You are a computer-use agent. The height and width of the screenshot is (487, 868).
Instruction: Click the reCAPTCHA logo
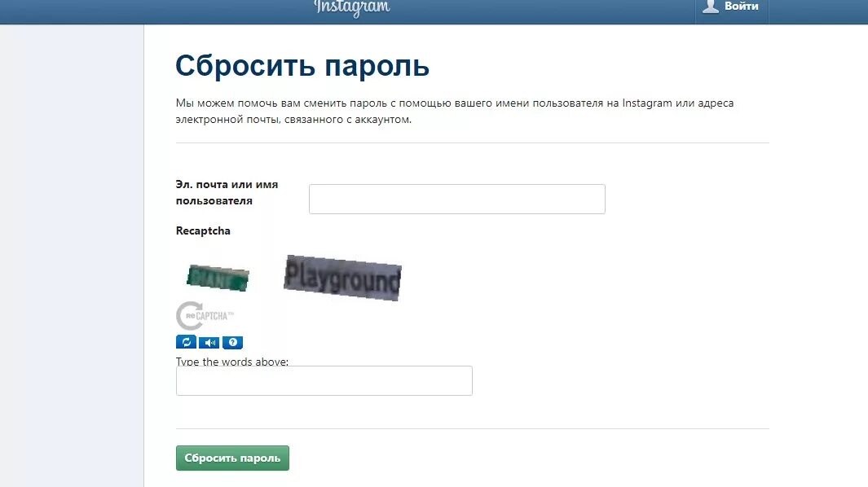pos(205,316)
